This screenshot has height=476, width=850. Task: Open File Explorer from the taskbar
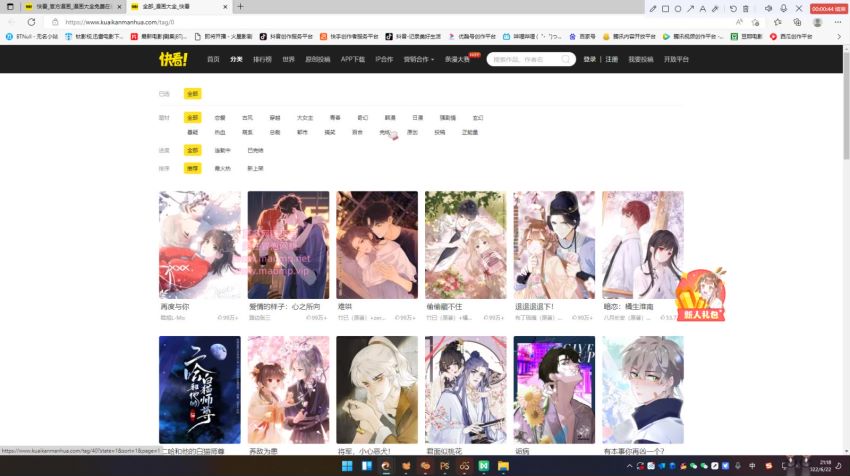[504, 466]
